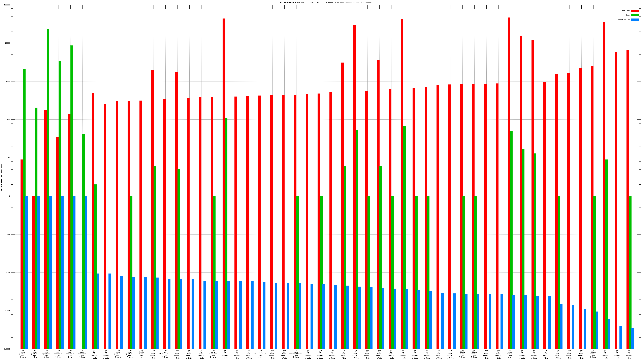Viewport: 644px width, 362px height.
Task: Click the 0@ list.dnswl.org 5 hops label
Action: (474, 354)
